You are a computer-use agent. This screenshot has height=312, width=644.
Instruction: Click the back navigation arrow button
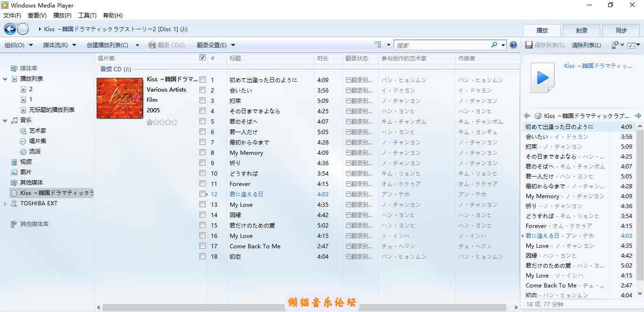[10, 29]
